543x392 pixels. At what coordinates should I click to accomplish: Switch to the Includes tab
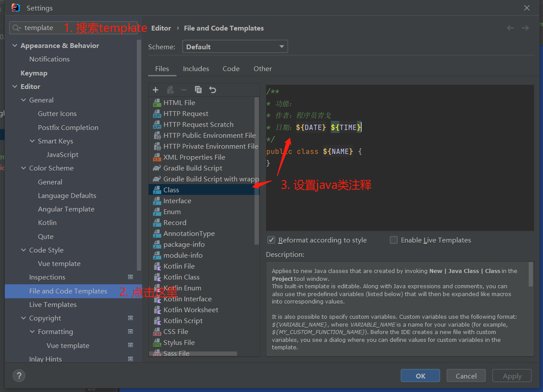pos(196,69)
